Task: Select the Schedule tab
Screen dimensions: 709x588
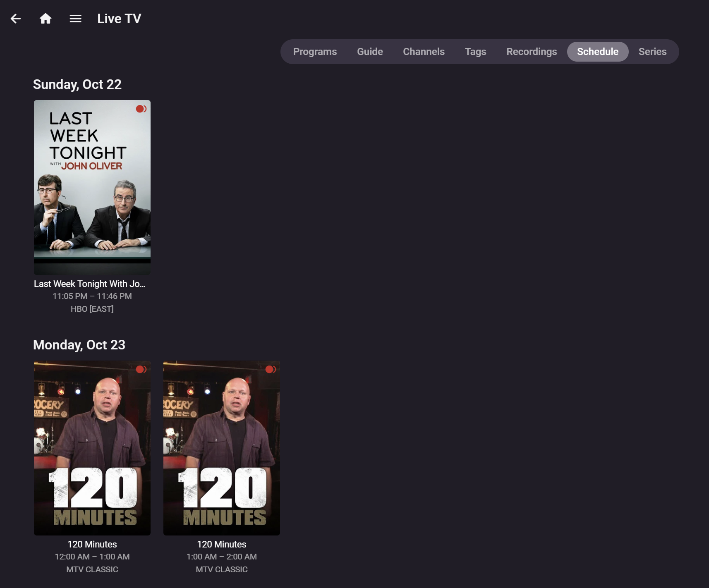Action: (598, 52)
